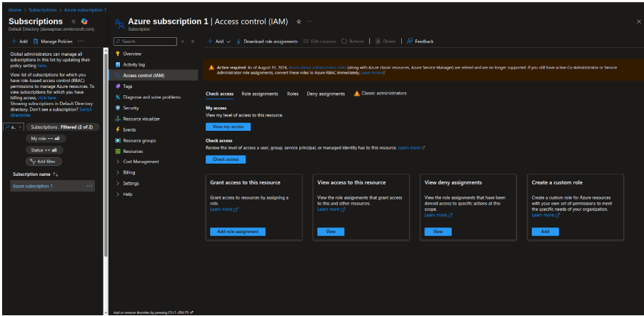
Task: Open the Subscriptions pane ellipsis menu
Action: tap(81, 41)
